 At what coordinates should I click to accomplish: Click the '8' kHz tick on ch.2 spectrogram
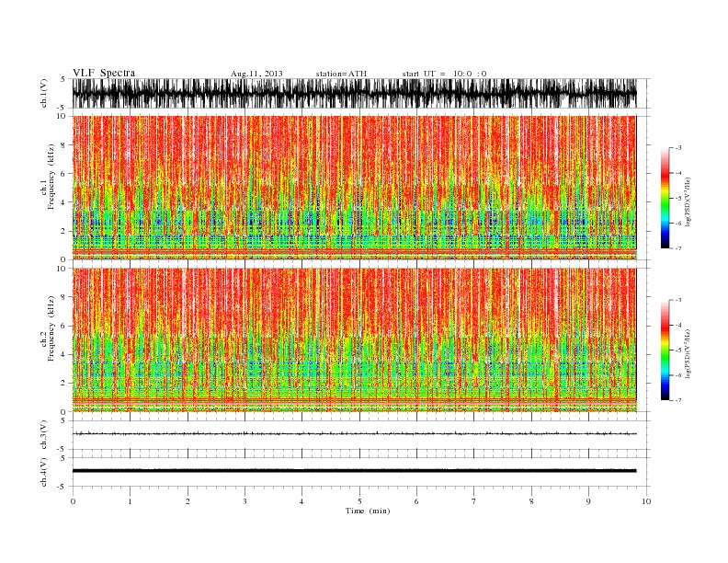[63, 297]
